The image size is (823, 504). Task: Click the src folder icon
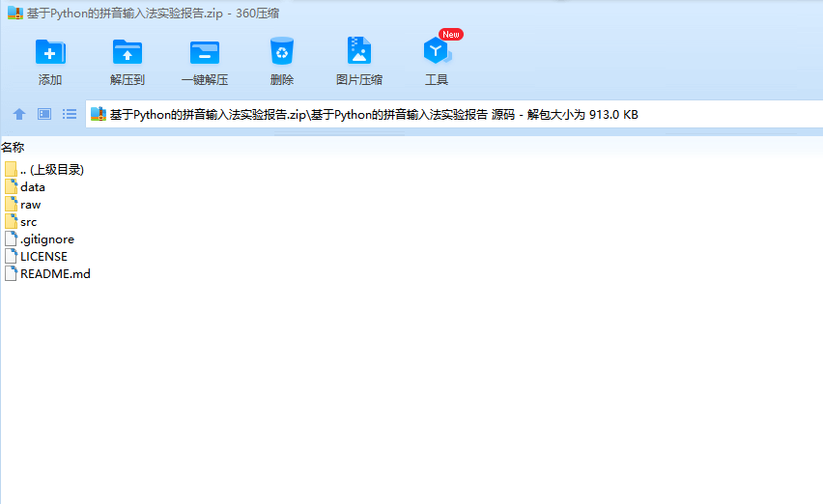11,221
